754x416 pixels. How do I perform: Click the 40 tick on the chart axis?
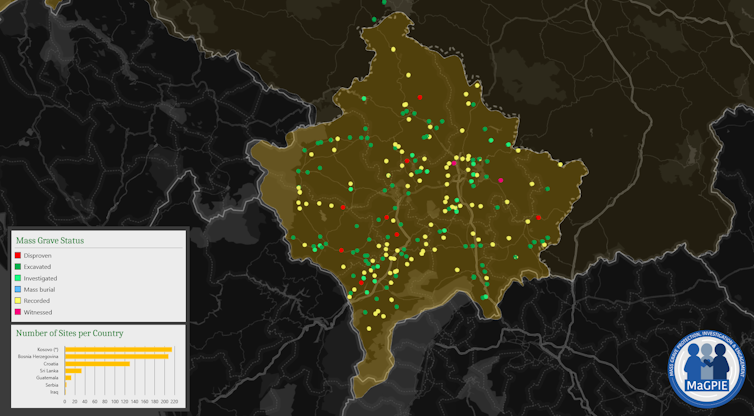(x=84, y=402)
